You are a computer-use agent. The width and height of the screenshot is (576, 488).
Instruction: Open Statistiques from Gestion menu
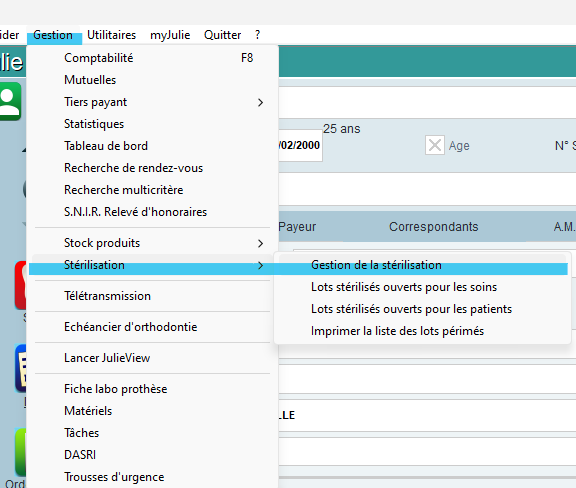(x=153, y=124)
